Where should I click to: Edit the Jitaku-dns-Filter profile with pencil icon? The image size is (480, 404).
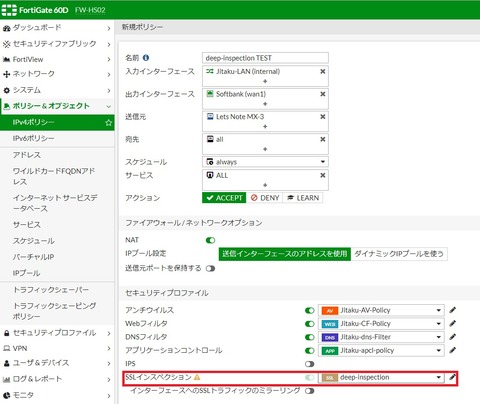452,337
